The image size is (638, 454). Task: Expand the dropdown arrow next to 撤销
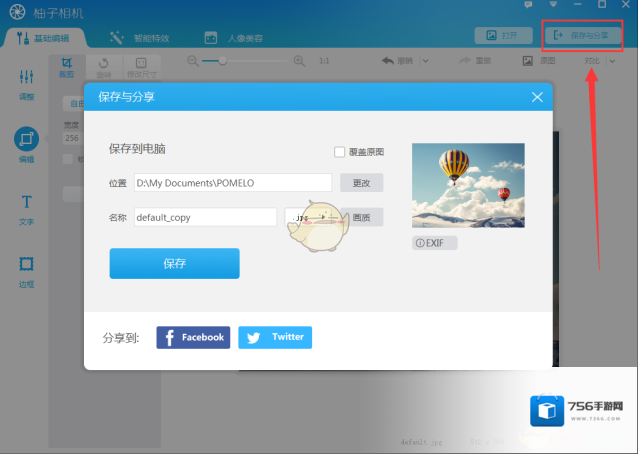[x=425, y=61]
